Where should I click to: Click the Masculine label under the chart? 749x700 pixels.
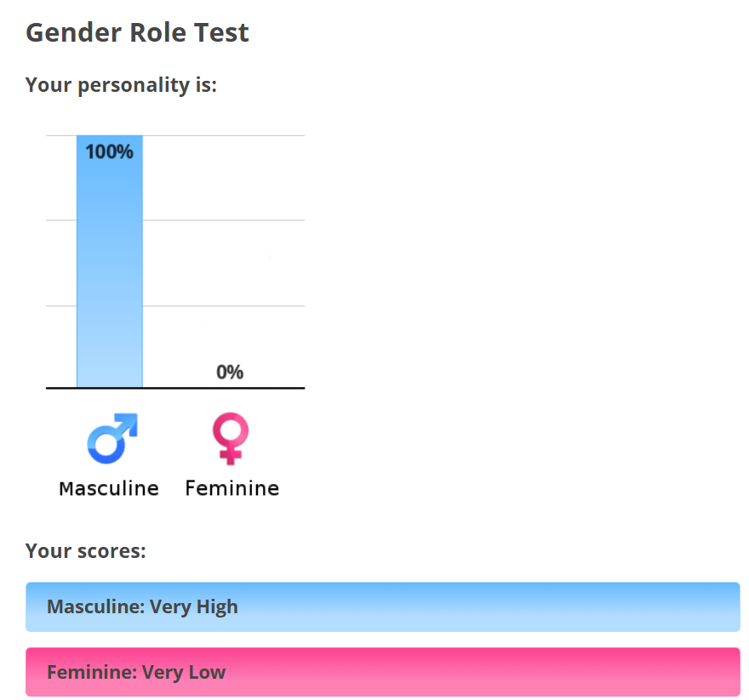(x=109, y=488)
